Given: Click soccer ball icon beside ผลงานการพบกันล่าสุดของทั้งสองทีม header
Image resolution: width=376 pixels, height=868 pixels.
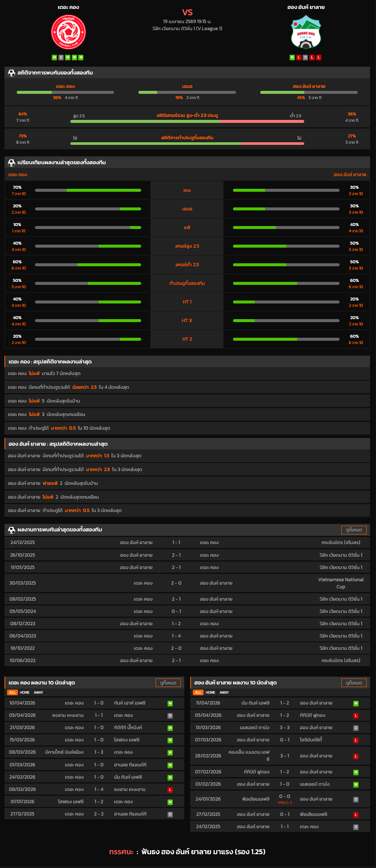Looking at the screenshot, I should tap(12, 530).
